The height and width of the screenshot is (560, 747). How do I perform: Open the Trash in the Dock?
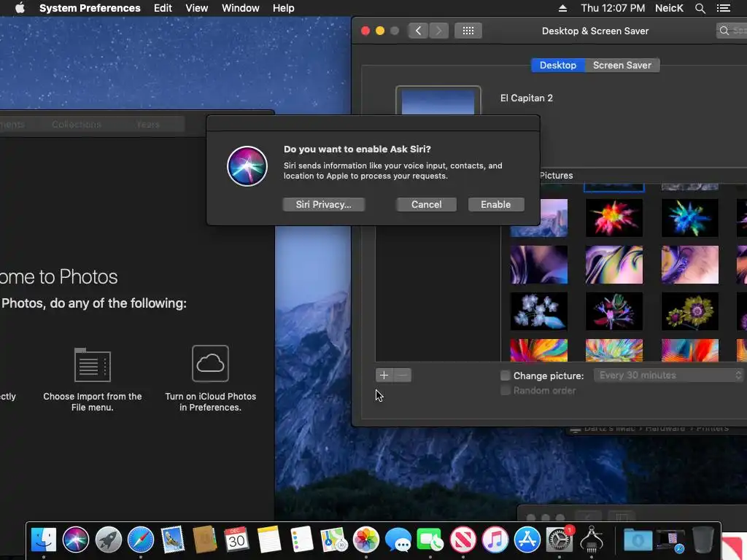pyautogui.click(x=703, y=540)
